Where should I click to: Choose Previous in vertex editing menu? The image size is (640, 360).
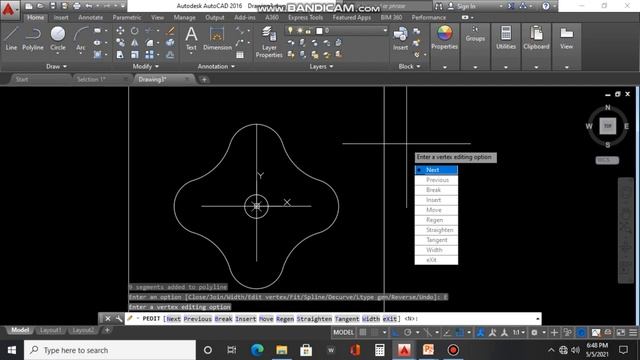click(436, 180)
